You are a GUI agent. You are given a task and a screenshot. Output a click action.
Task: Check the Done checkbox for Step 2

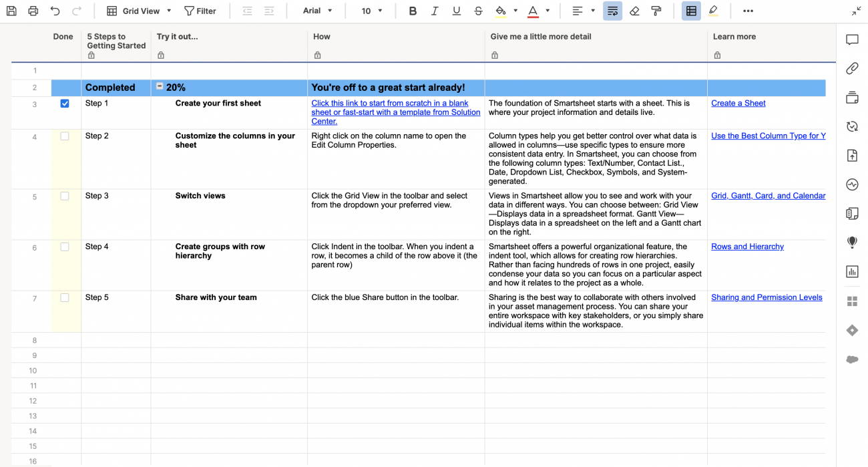pos(65,136)
